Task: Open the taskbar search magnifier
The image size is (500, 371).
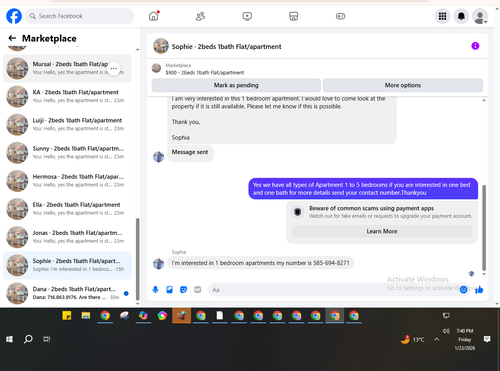Action: pos(28,339)
